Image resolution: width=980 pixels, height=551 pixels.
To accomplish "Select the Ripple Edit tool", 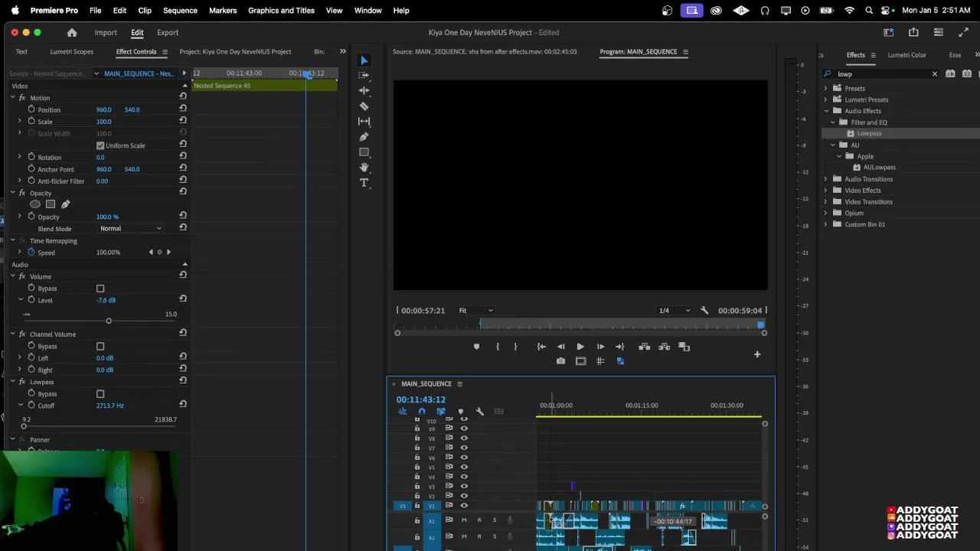I will click(x=364, y=91).
